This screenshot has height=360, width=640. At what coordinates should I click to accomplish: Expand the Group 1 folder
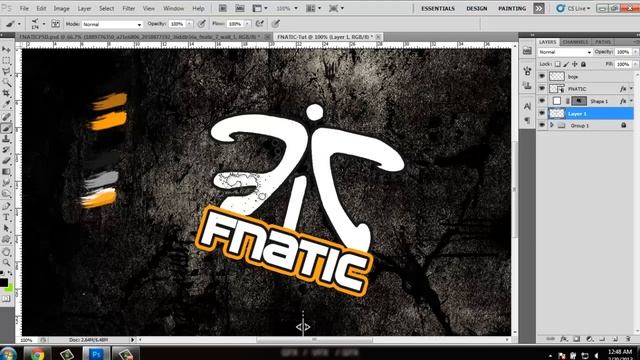click(552, 126)
